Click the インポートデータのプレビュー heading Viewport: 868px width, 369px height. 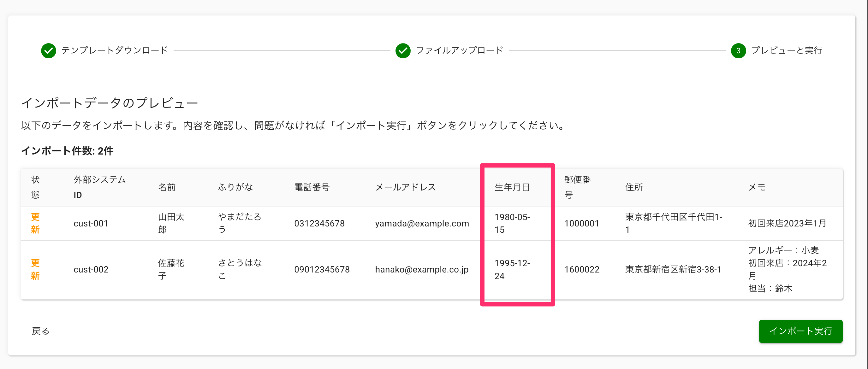click(110, 103)
